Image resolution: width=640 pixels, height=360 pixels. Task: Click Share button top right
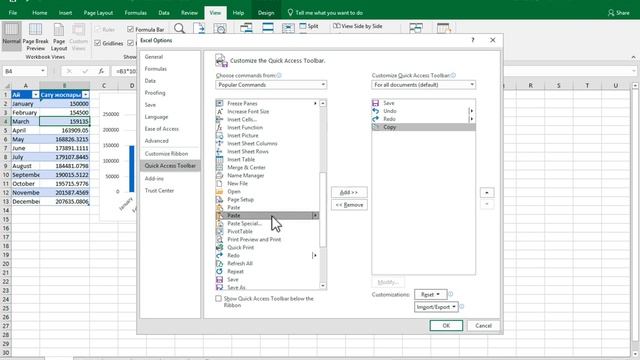pos(619,13)
